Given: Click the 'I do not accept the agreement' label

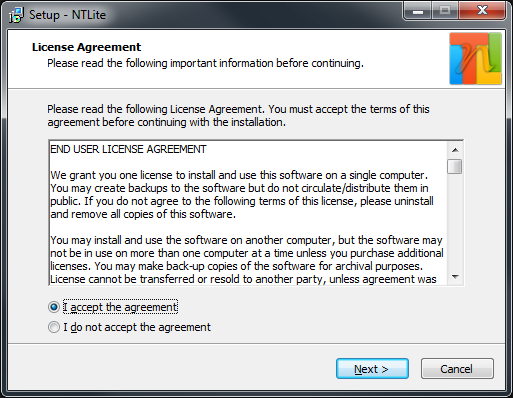Looking at the screenshot, I should point(137,327).
